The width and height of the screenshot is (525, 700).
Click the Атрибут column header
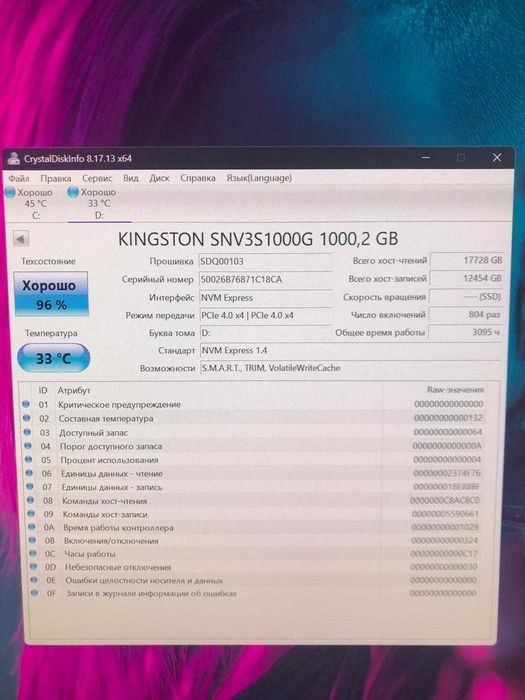(x=74, y=390)
